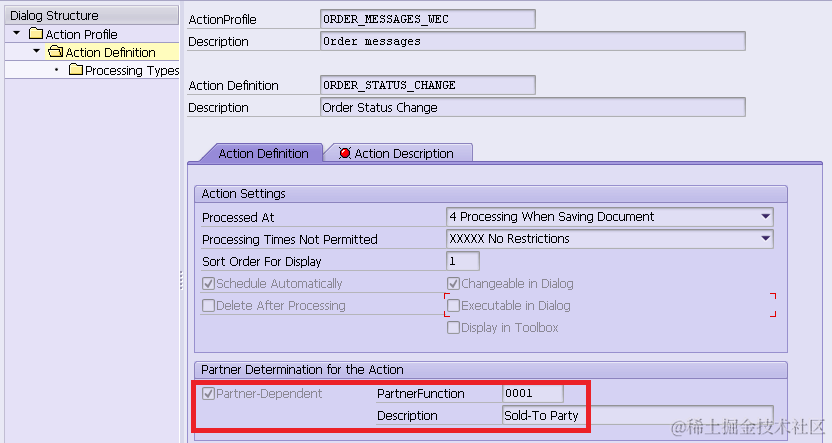Click the Action Profile folder icon

click(x=36, y=34)
